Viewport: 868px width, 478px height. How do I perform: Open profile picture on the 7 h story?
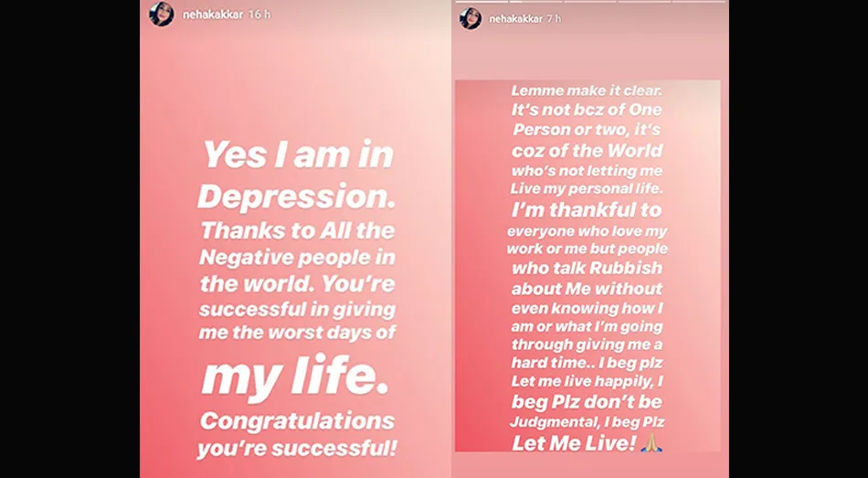[471, 18]
